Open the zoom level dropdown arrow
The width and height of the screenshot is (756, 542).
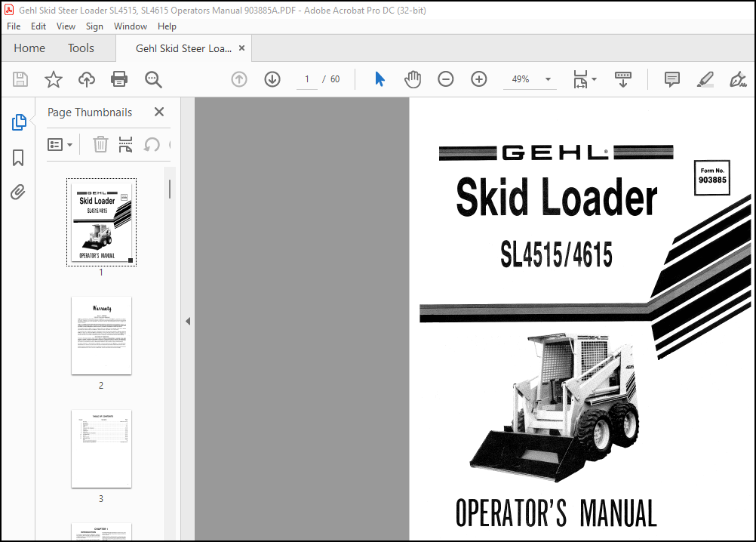(x=548, y=79)
